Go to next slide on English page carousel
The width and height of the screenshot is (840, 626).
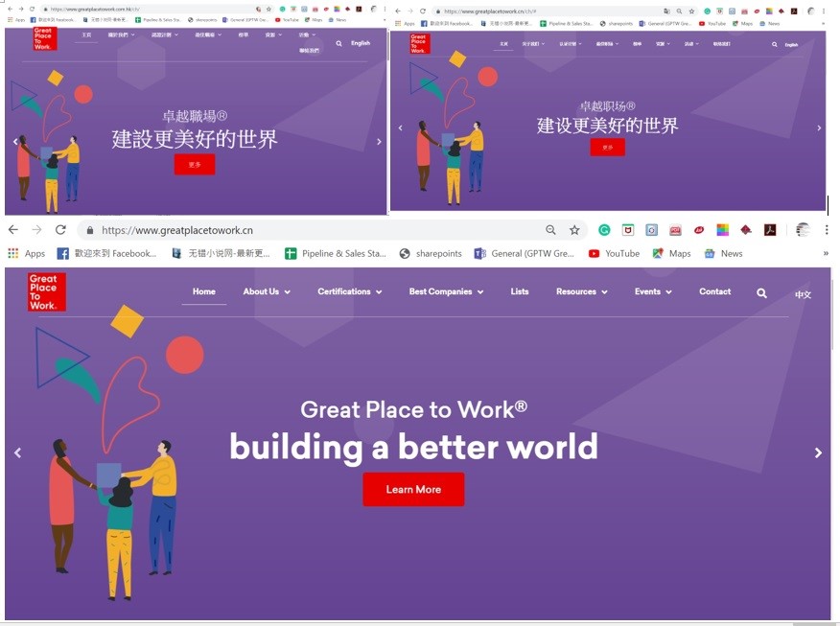click(x=818, y=453)
